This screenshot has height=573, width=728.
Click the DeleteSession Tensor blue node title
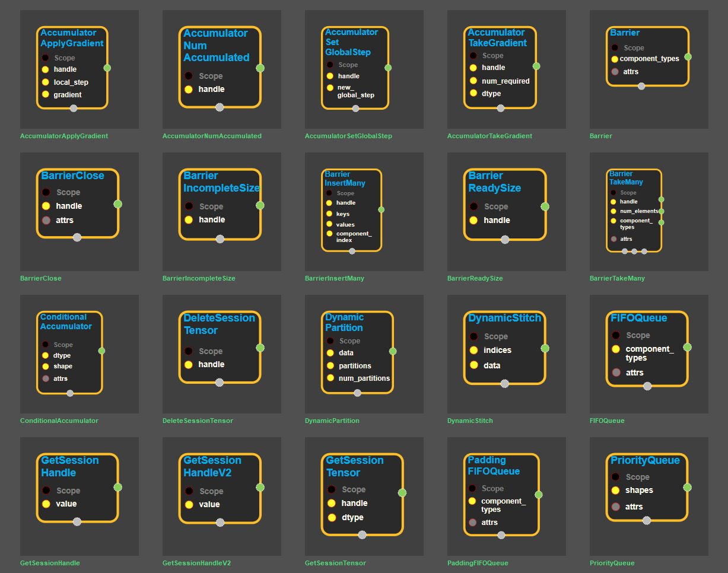[219, 324]
